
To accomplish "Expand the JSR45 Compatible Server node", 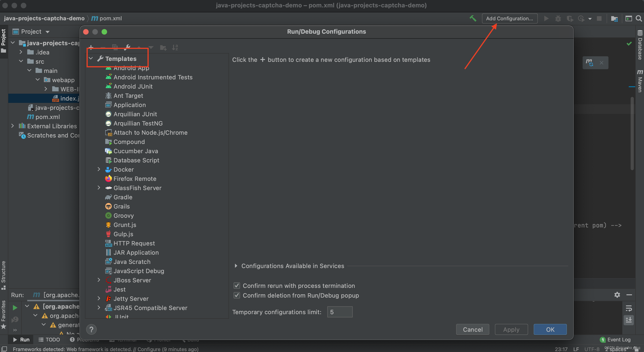I will 99,307.
